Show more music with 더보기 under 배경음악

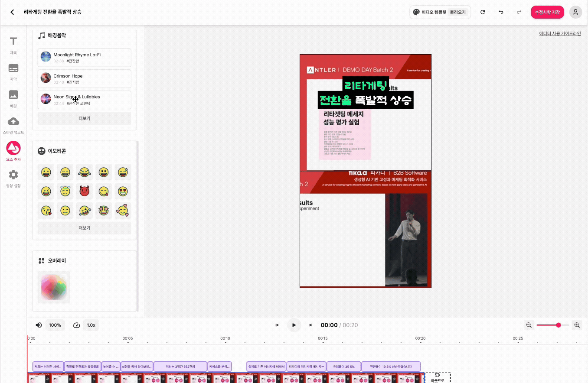pos(85,118)
